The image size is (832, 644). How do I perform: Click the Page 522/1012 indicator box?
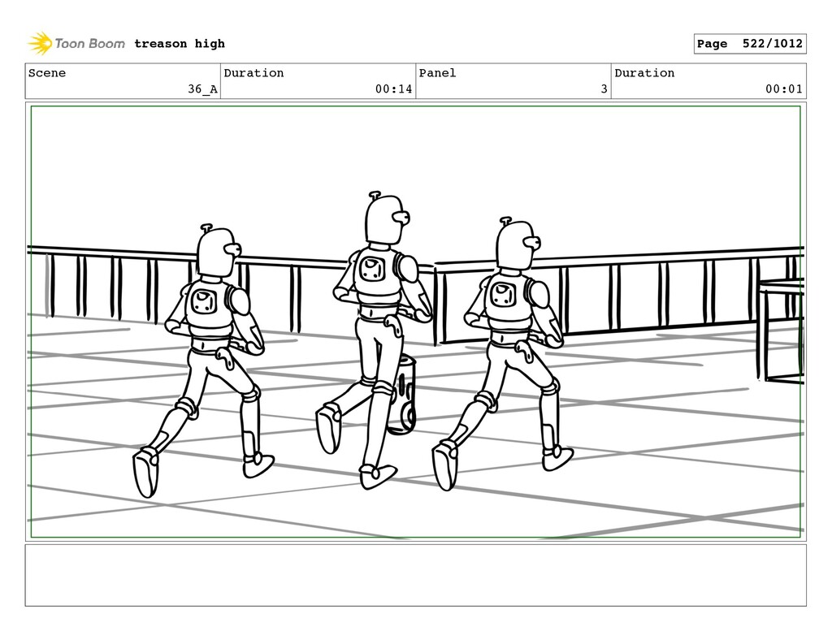(x=750, y=44)
